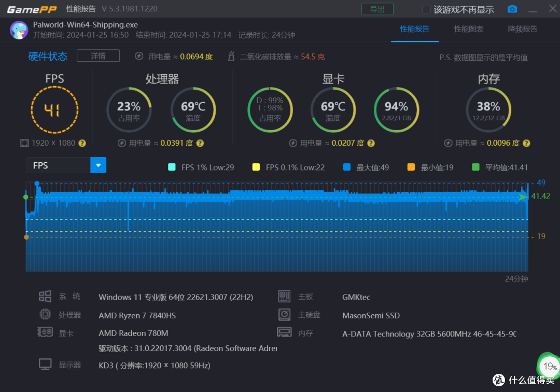Viewport: 560px width, 392px height.
Task: Click the Palworld-Win64-Shipping.exe title text
Action: tap(86, 25)
